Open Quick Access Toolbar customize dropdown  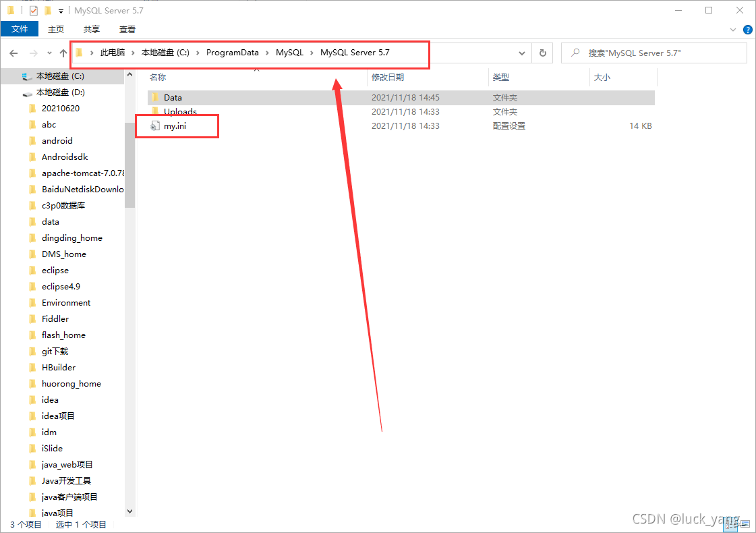coord(61,11)
